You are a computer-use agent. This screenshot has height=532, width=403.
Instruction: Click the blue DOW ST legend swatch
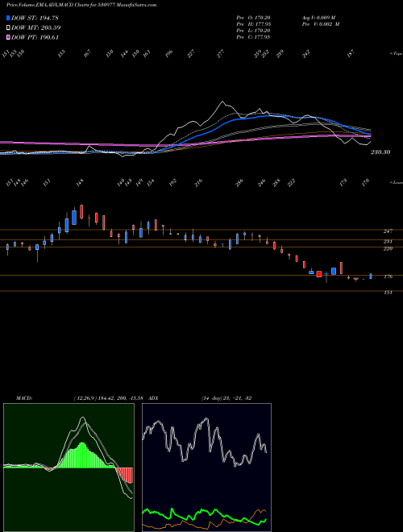click(8, 18)
